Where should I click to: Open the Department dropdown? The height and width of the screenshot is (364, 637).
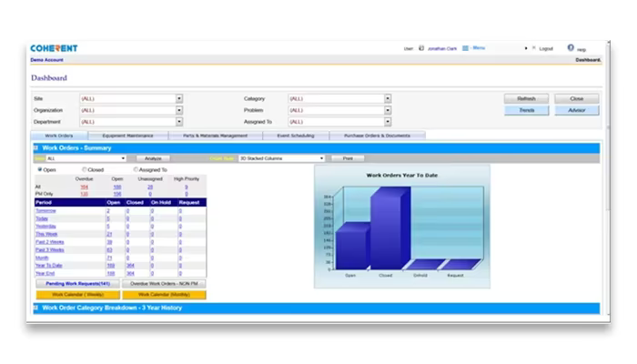179,121
